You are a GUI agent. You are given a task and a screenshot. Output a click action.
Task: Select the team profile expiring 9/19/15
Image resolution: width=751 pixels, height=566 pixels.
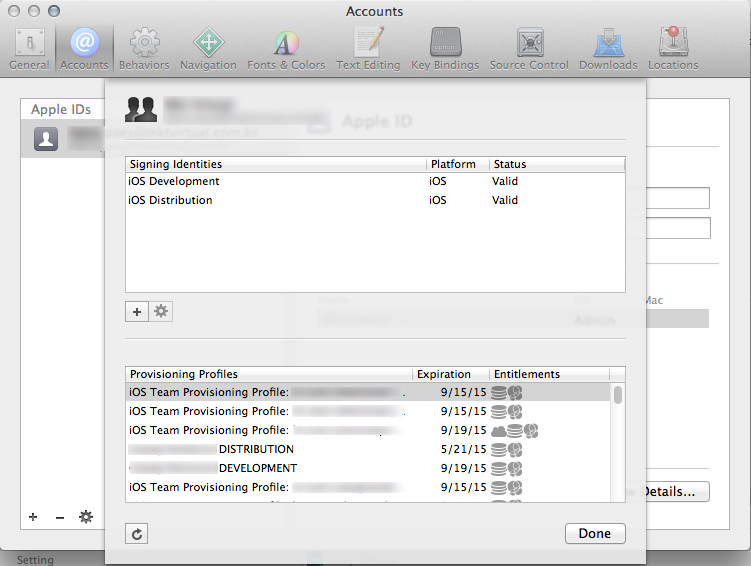click(368, 430)
